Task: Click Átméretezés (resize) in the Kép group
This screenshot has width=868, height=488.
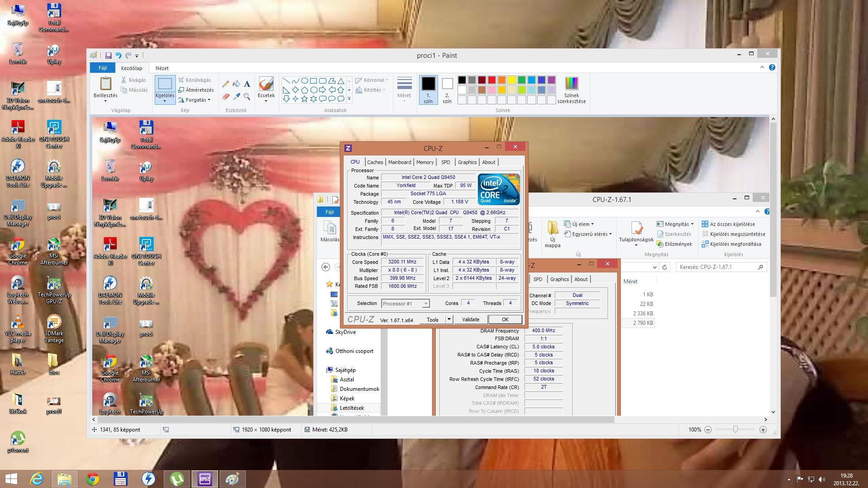Action: pos(196,90)
